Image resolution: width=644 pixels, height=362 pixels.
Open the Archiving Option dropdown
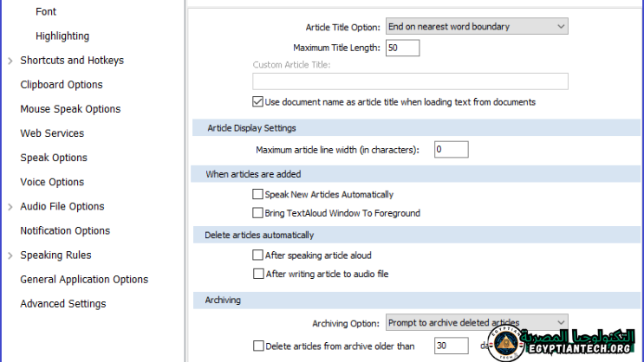pos(476,323)
